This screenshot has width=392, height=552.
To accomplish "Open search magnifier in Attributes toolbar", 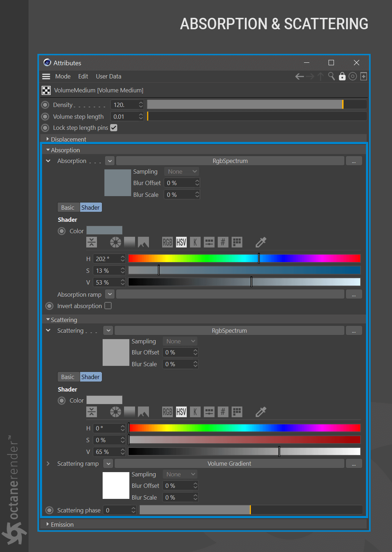I will 331,76.
